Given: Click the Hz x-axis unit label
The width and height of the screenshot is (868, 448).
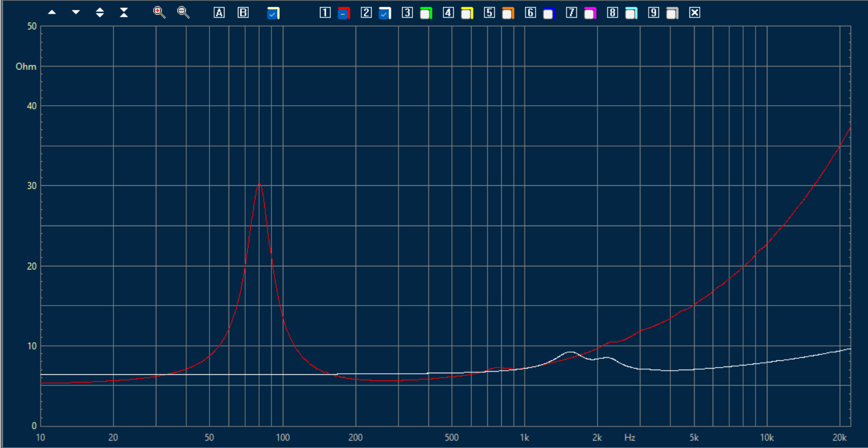Looking at the screenshot, I should 630,438.
